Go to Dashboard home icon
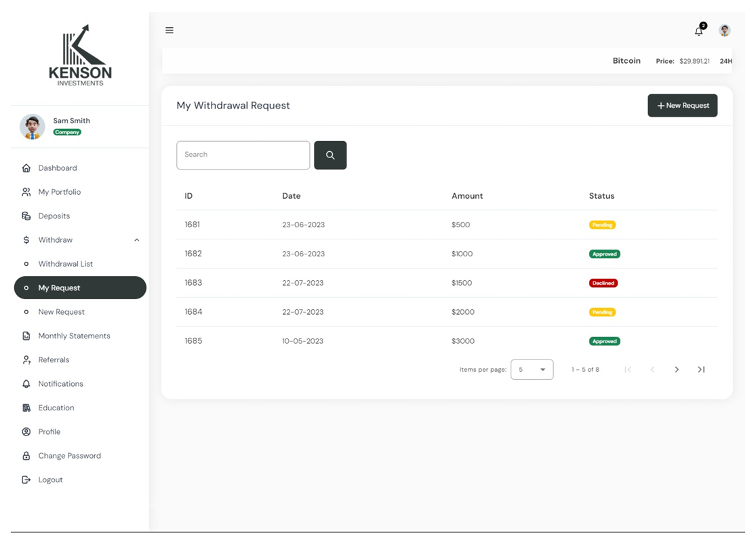 coord(26,168)
